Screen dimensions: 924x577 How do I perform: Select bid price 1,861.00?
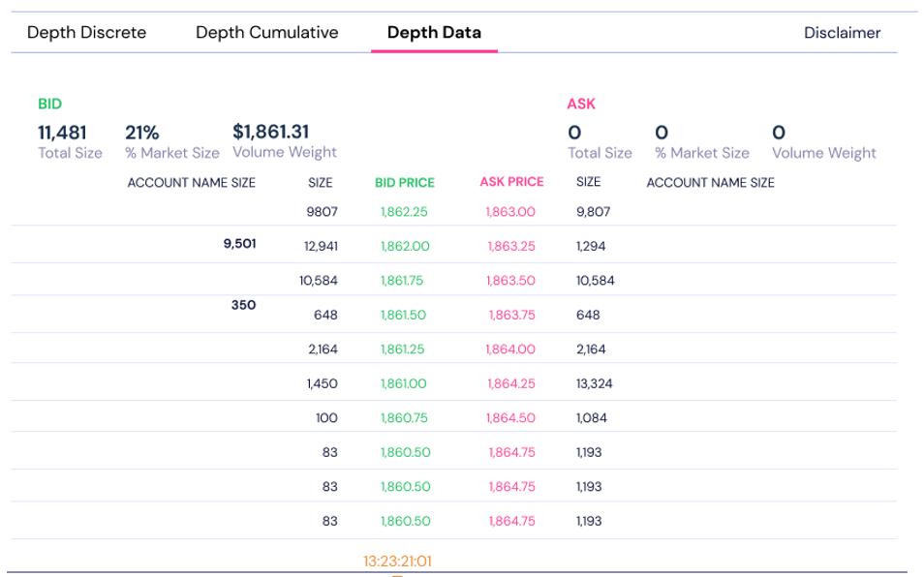pos(404,383)
